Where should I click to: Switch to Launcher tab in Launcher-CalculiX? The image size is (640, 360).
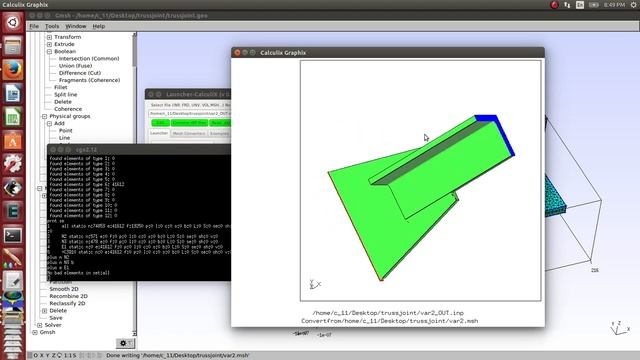[x=159, y=133]
